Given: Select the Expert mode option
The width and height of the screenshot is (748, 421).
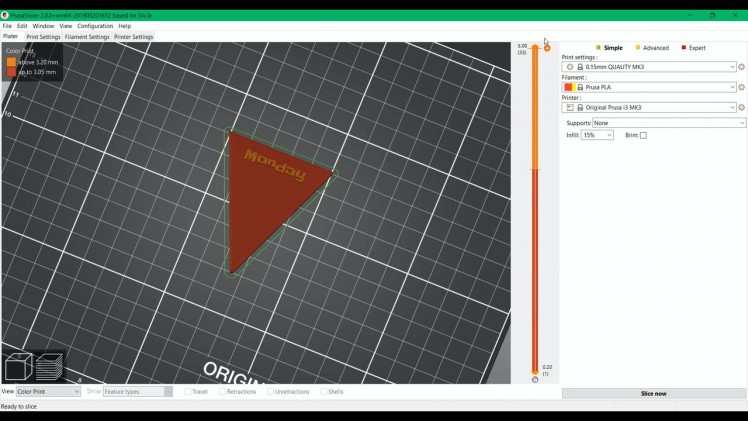Looking at the screenshot, I should (x=693, y=48).
